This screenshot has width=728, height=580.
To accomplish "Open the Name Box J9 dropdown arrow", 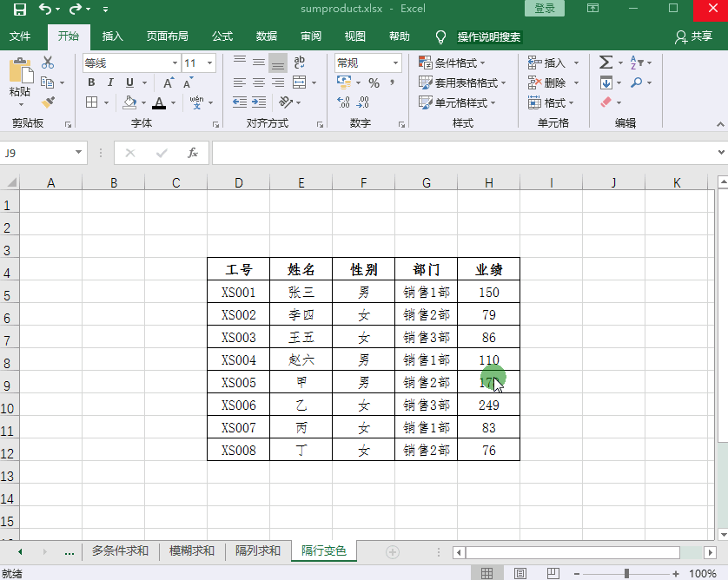I will 78,153.
